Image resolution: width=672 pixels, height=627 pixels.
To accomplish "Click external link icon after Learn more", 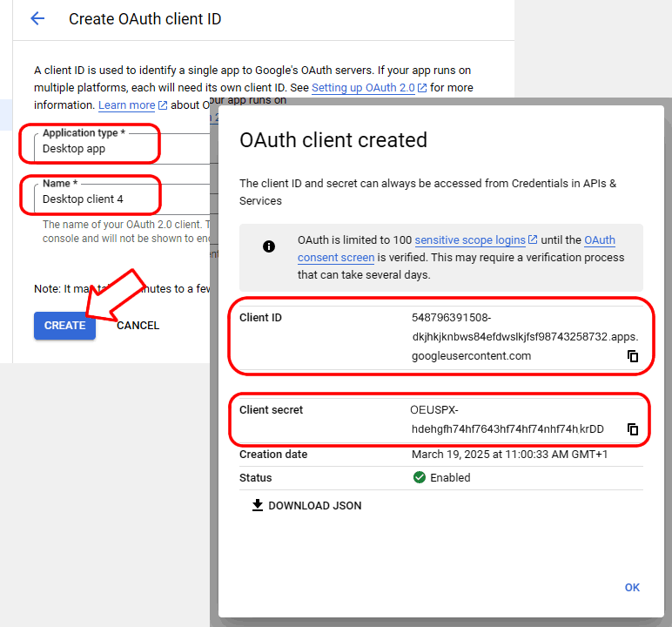I will [x=163, y=105].
